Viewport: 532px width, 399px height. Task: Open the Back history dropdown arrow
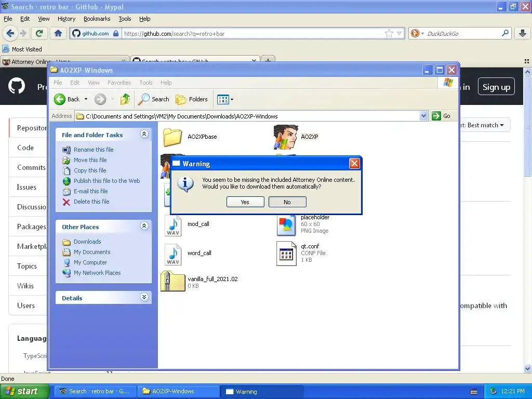(x=86, y=99)
